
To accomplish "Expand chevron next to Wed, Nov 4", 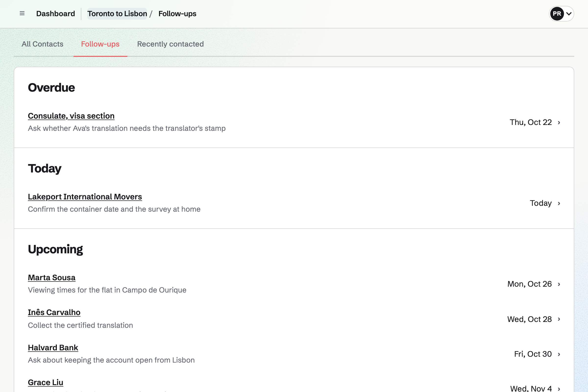I will 559,389.
